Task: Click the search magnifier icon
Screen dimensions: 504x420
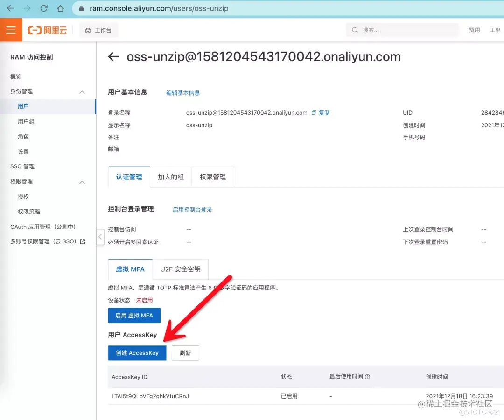Action: coord(355,30)
